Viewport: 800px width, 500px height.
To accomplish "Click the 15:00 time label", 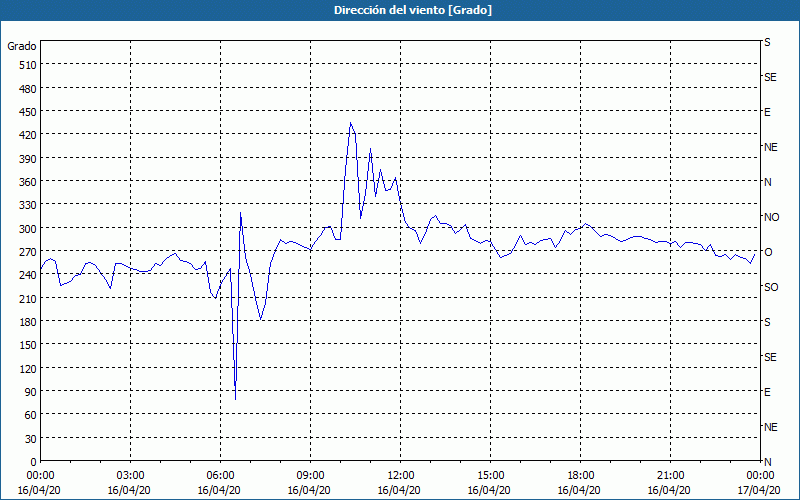I will (490, 476).
